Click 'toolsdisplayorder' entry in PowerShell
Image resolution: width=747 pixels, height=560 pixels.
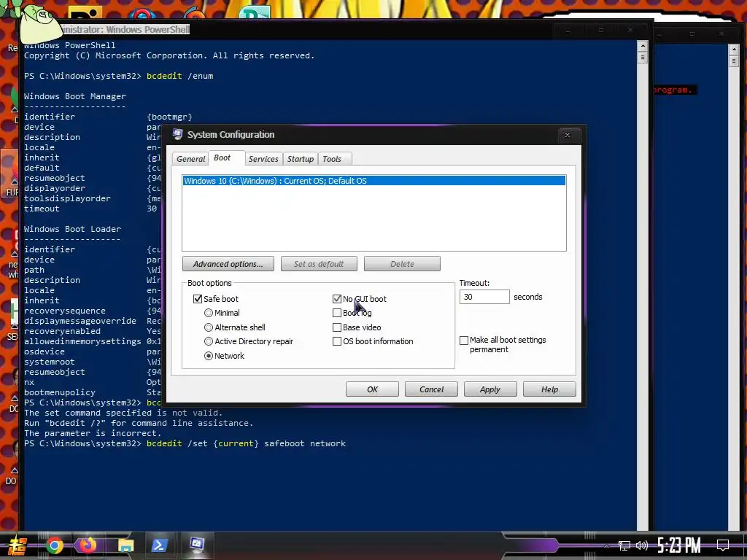click(68, 198)
